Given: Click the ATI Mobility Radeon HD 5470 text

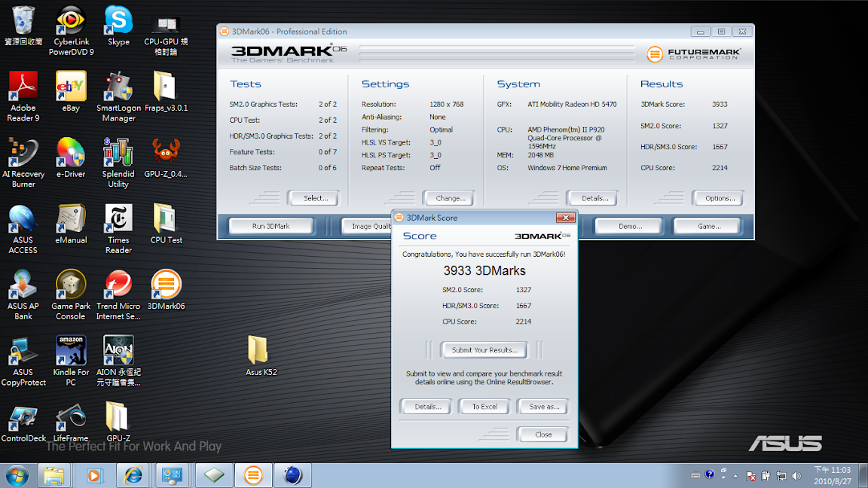Looking at the screenshot, I should [x=572, y=104].
